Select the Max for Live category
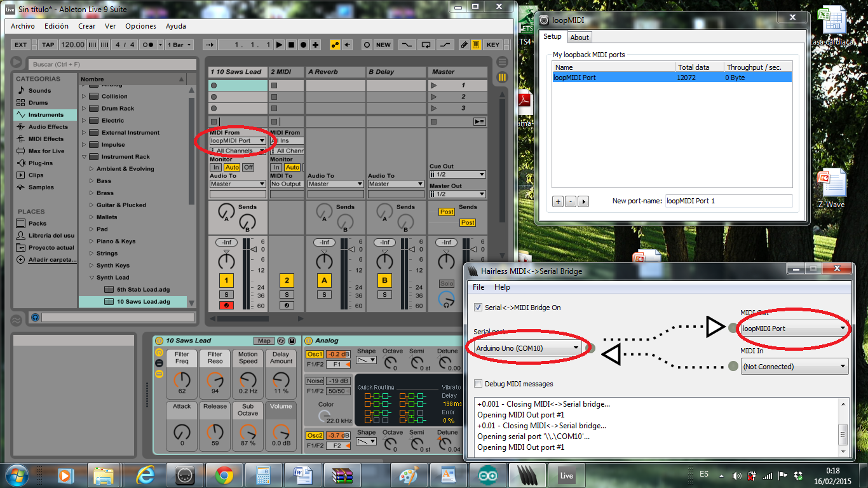This screenshot has width=868, height=488. tap(46, 151)
